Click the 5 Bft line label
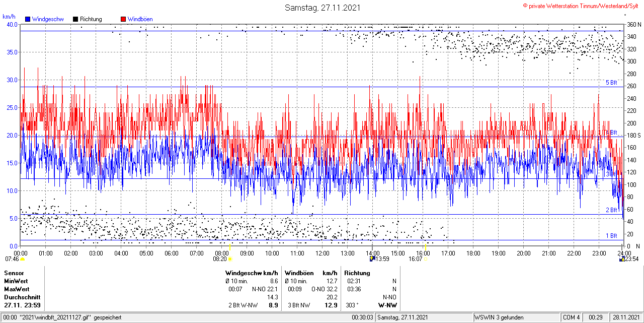Image resolution: width=644 pixels, height=323 pixels. [611, 83]
